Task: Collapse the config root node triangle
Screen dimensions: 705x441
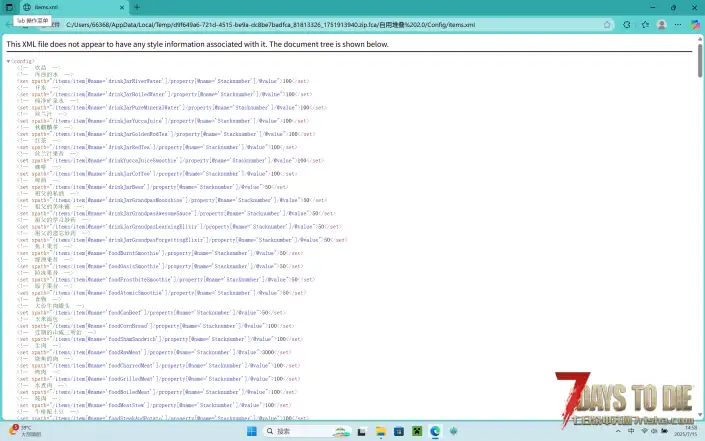Action: (x=8, y=61)
